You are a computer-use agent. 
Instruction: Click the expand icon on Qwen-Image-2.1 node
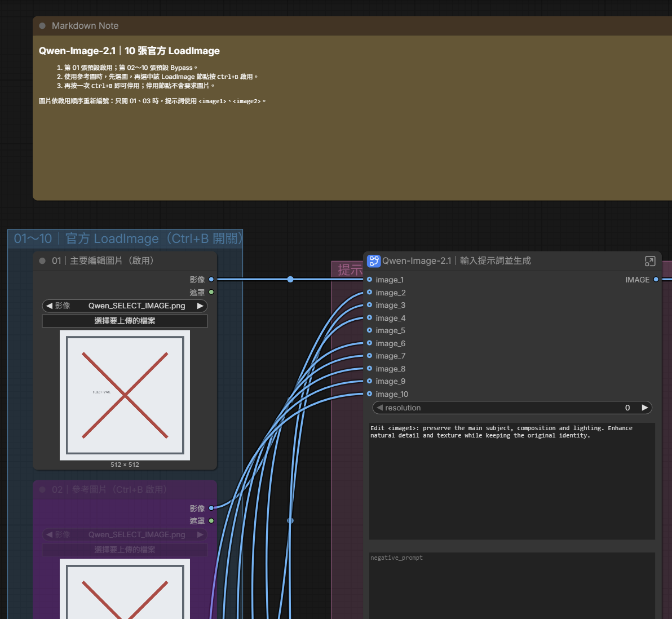[649, 261]
